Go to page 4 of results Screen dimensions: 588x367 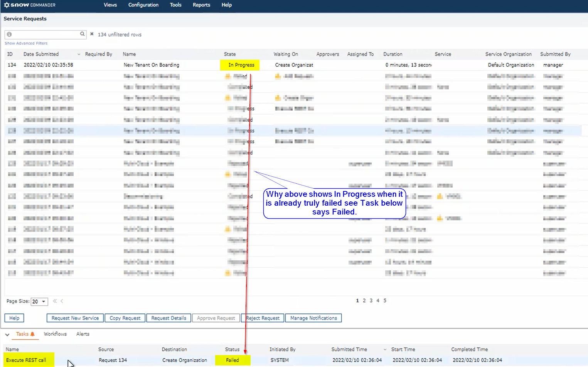pyautogui.click(x=378, y=300)
